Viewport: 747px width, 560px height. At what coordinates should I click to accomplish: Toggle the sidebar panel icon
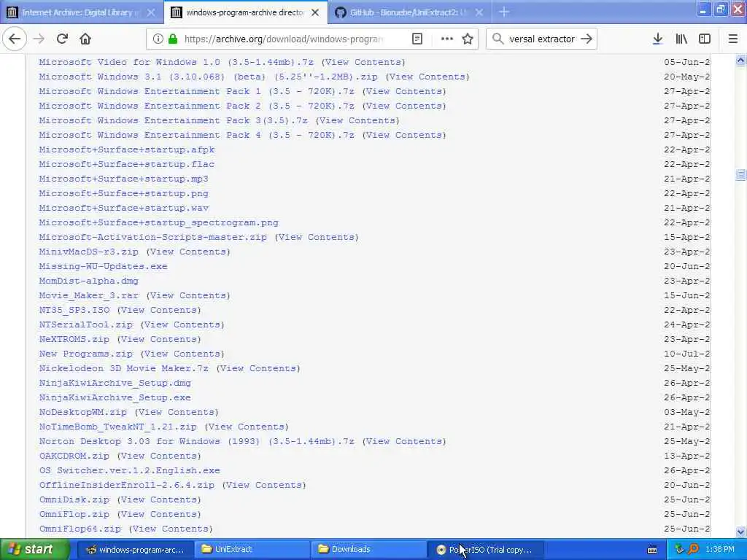pyautogui.click(x=705, y=39)
